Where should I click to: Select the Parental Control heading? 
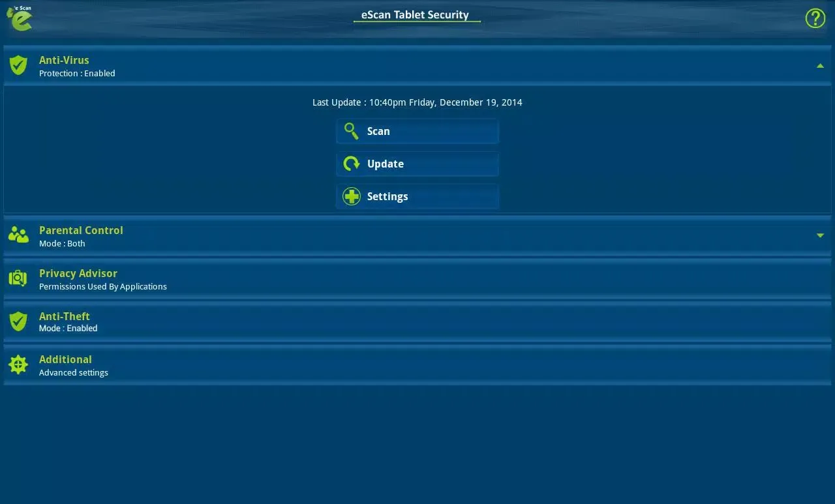click(81, 230)
